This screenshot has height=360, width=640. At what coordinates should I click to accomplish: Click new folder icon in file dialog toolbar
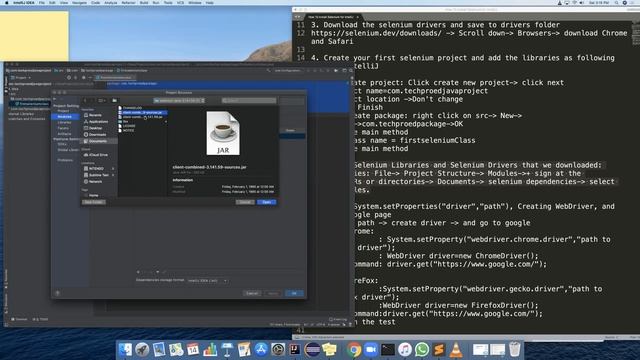pos(114,100)
